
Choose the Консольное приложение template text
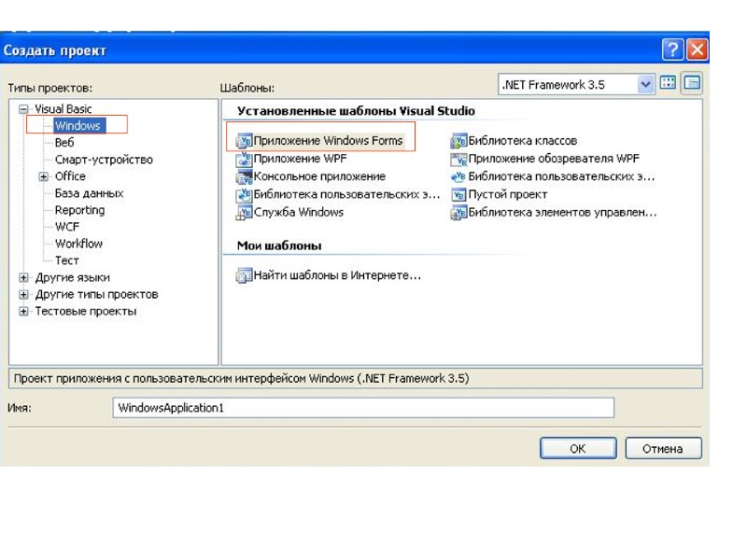pos(319,176)
